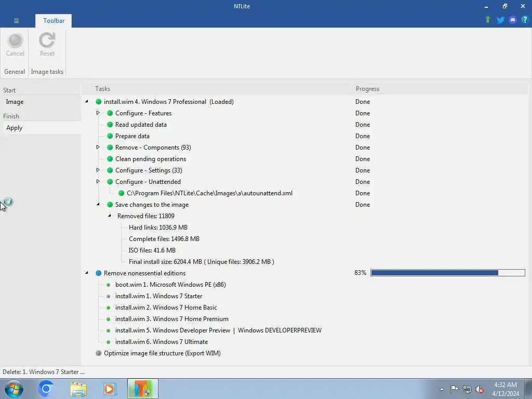Open the media player taskbar icon
Viewport: 532px width, 399px height.
[110, 389]
